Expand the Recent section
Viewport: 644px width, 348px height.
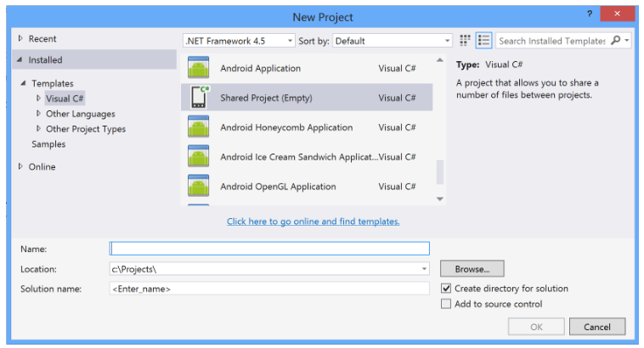[20, 38]
